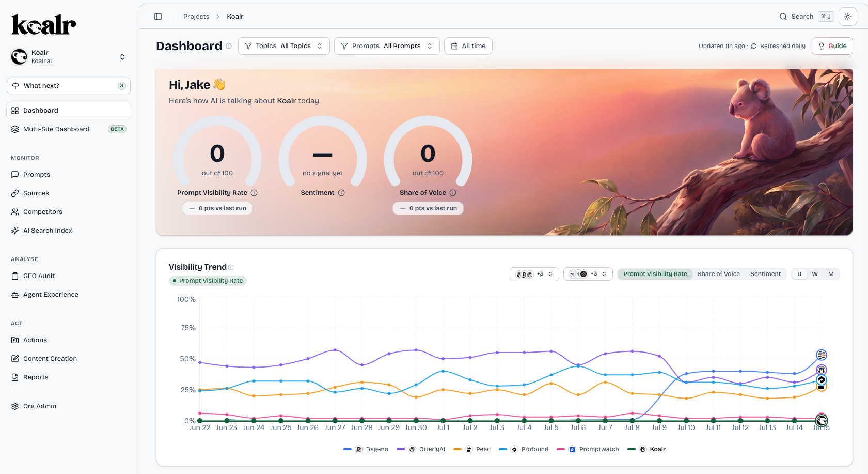Open the Prompts filter dropdown
Screen dimensions: 868x474
tap(387, 46)
